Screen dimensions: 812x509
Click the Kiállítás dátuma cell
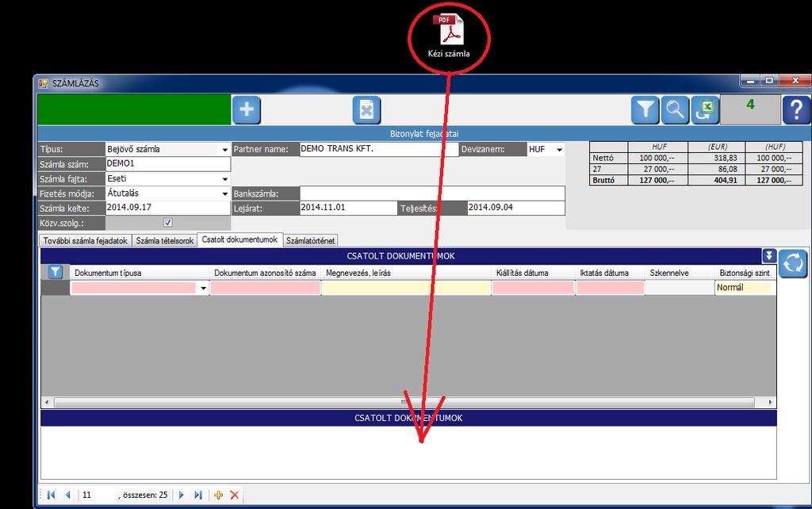(533, 288)
